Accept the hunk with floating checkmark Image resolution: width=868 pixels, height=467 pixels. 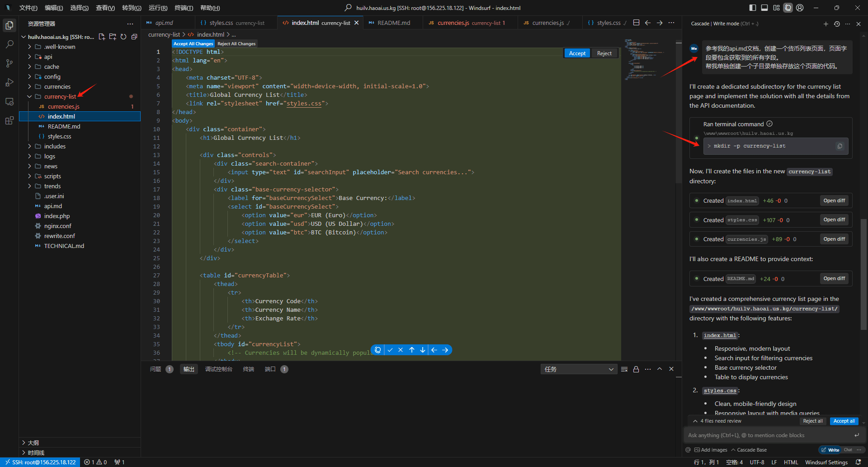[x=390, y=350]
